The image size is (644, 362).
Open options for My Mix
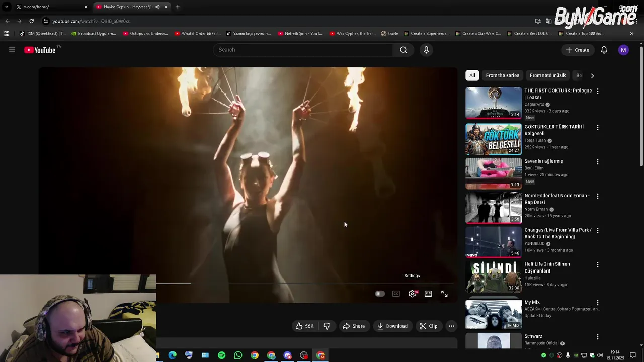(597, 303)
